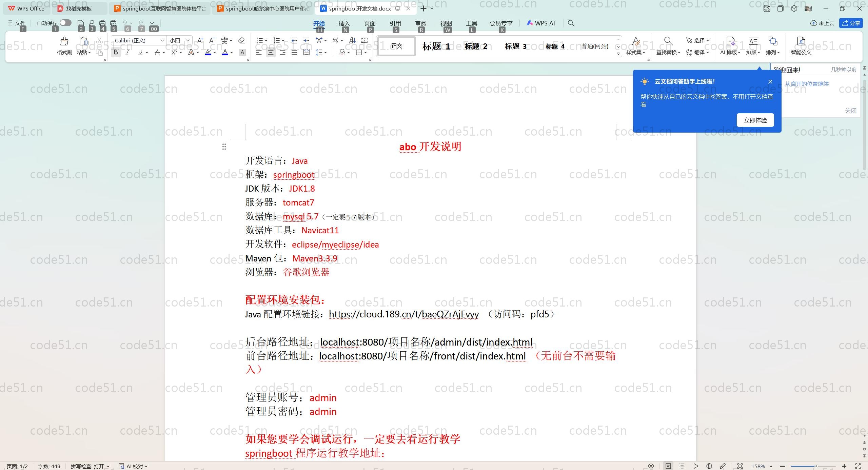Click the increase font size icon
This screenshot has height=470, width=868.
200,40
